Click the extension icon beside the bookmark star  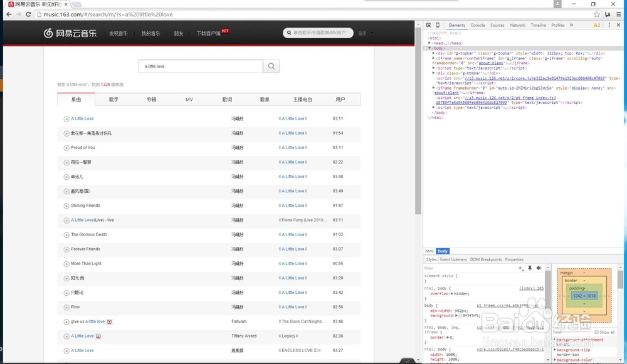(608, 14)
